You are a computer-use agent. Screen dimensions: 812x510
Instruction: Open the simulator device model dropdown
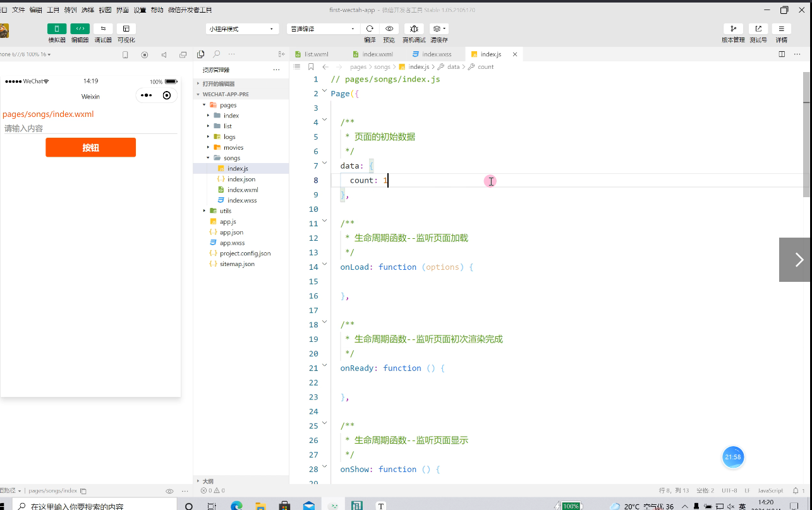tap(27, 54)
